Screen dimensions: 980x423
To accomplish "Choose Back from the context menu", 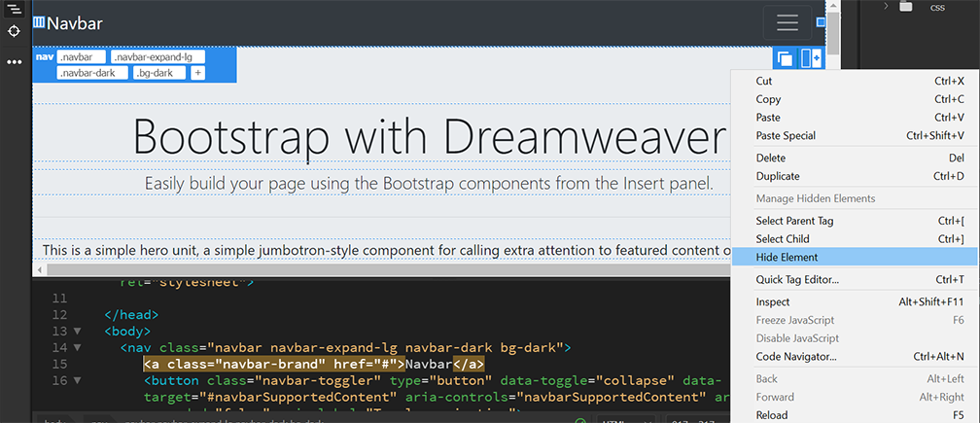I will (x=854, y=378).
